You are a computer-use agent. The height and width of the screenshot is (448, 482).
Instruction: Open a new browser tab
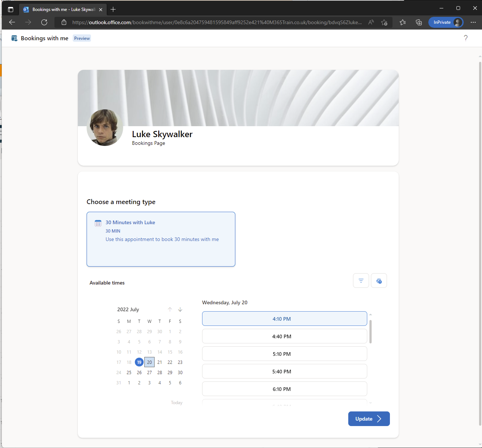113,10
